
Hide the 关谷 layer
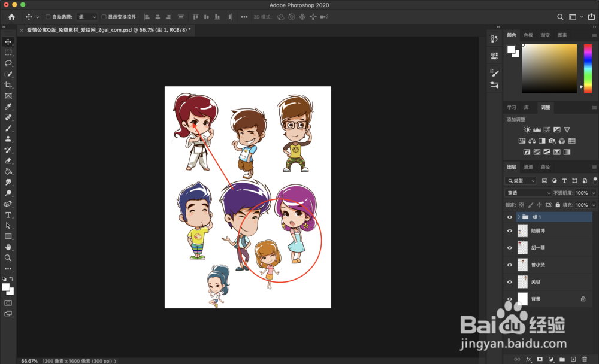pos(510,282)
